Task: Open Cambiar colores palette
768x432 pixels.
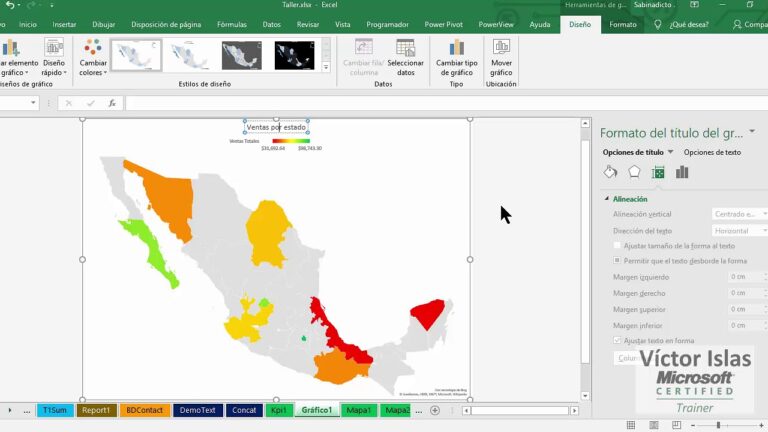Action: (x=93, y=58)
